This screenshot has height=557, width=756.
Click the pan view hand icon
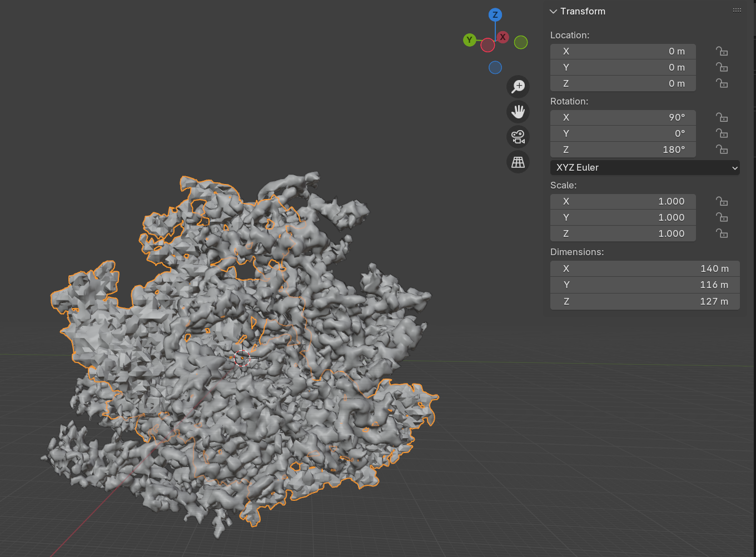tap(518, 112)
